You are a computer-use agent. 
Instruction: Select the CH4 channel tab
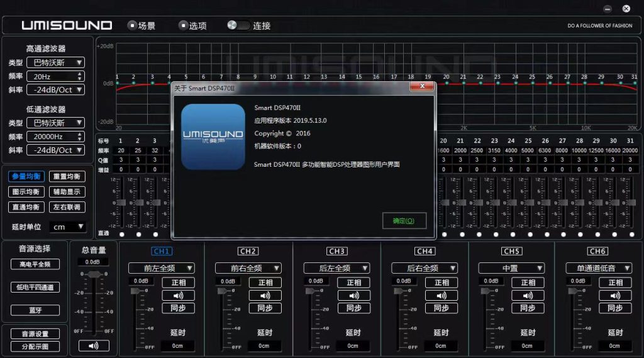click(425, 251)
